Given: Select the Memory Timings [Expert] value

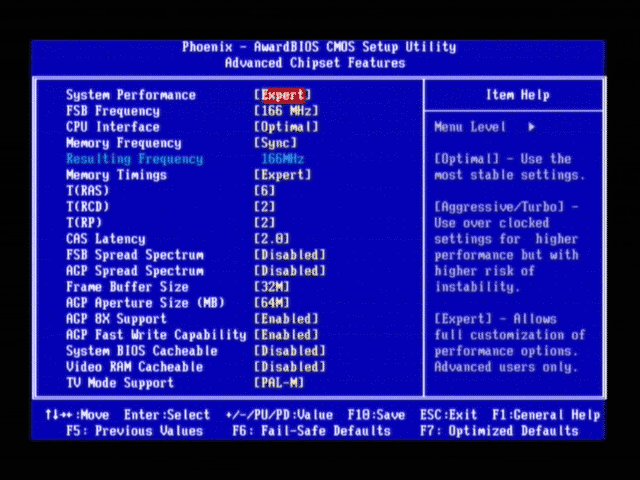Looking at the screenshot, I should click(x=282, y=175).
